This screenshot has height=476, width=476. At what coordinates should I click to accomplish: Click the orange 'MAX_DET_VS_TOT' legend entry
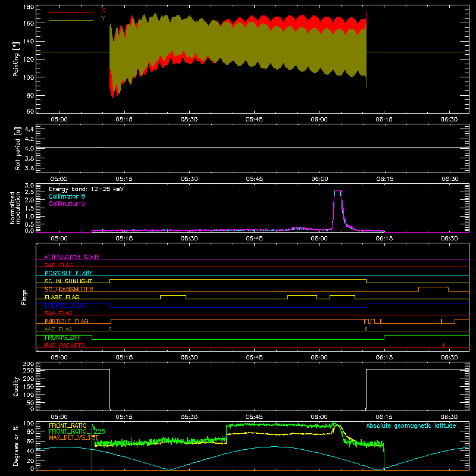74,437
